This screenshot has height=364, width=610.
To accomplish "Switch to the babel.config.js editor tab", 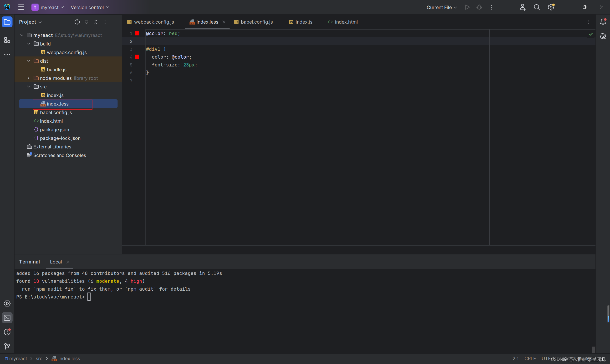I will pyautogui.click(x=256, y=22).
